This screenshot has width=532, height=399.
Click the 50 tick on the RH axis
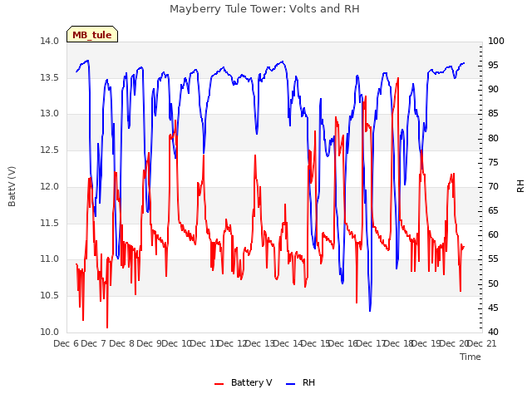[493, 283]
